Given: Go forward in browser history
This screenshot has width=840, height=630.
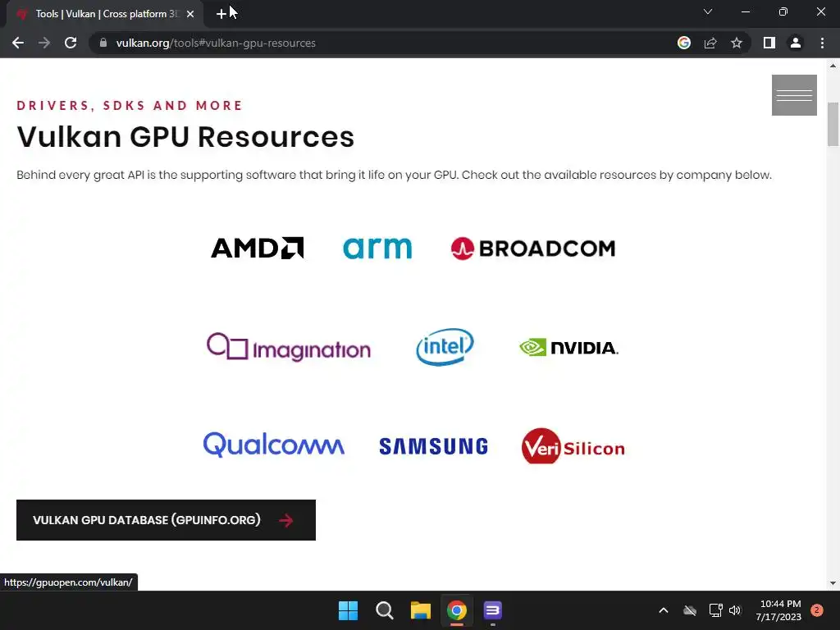Looking at the screenshot, I should pyautogui.click(x=44, y=43).
